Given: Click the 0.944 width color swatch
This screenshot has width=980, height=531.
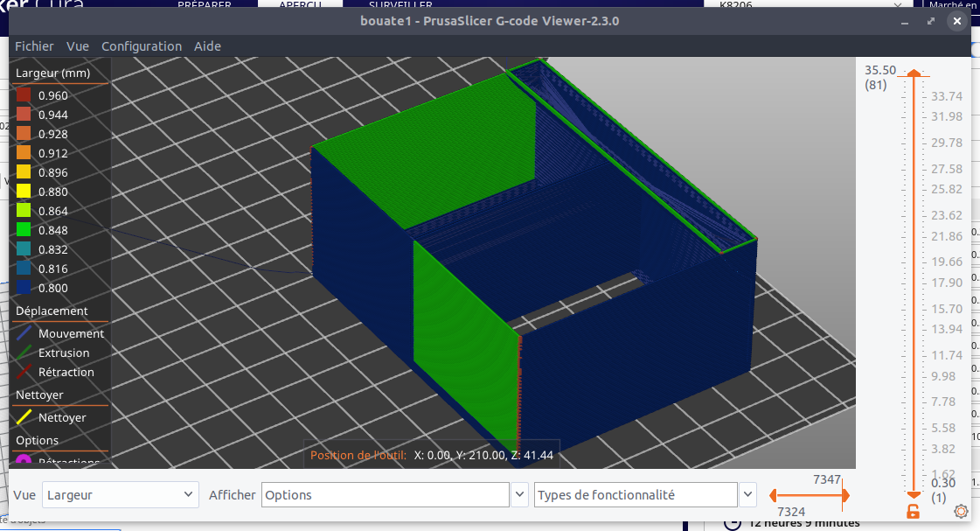Looking at the screenshot, I should pyautogui.click(x=23, y=115).
